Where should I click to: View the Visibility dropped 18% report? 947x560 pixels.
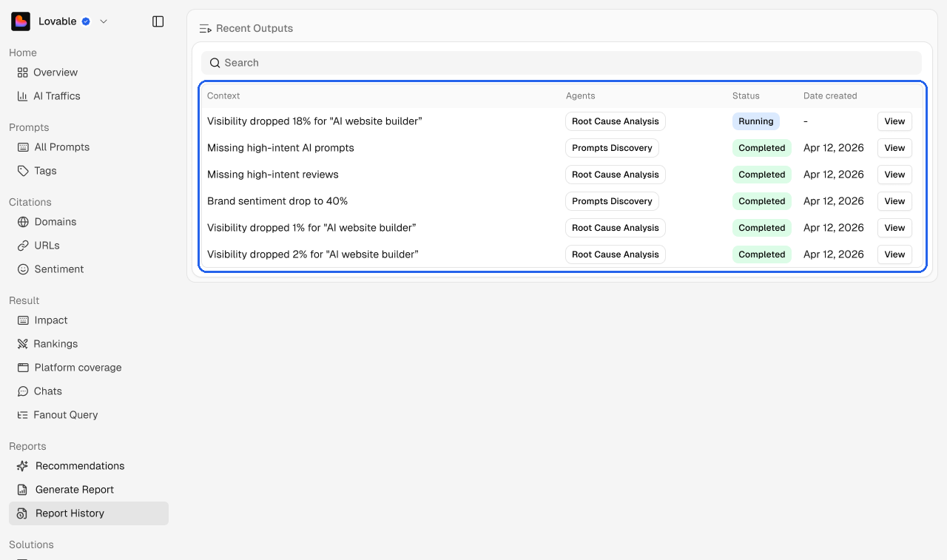coord(894,121)
